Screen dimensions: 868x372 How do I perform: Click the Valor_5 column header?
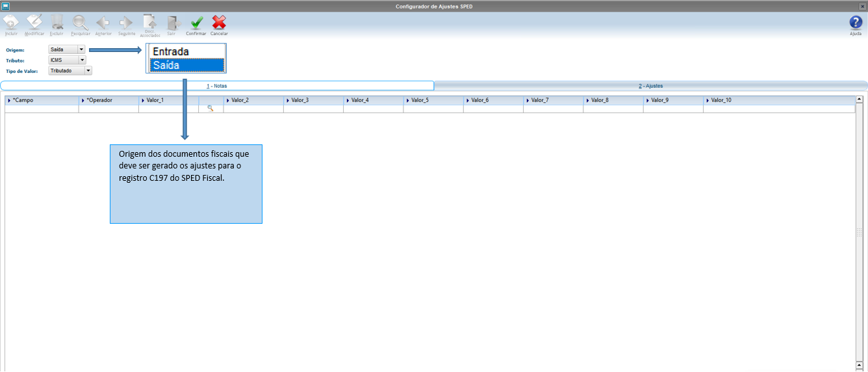(433, 100)
